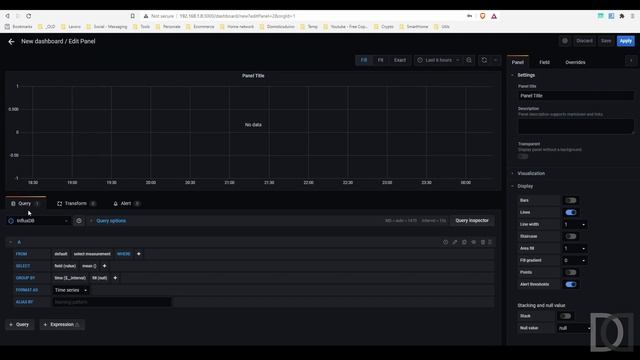Toggle the Transparent background switch
This screenshot has height=360, width=640.
pyautogui.click(x=523, y=157)
